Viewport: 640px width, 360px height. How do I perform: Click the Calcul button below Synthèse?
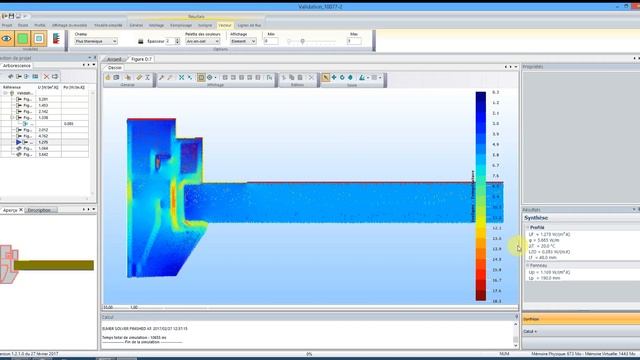(x=581, y=331)
